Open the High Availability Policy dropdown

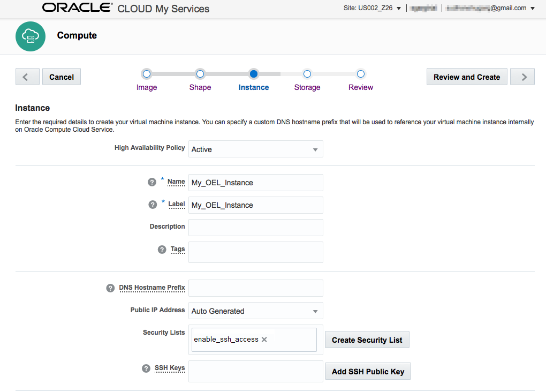(x=316, y=149)
